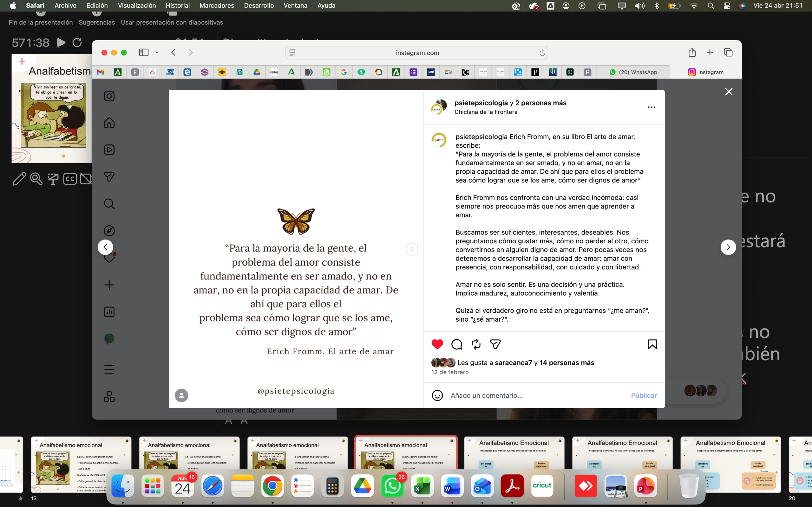Open Instagram dashboard insights icon in sidebar

(109, 312)
